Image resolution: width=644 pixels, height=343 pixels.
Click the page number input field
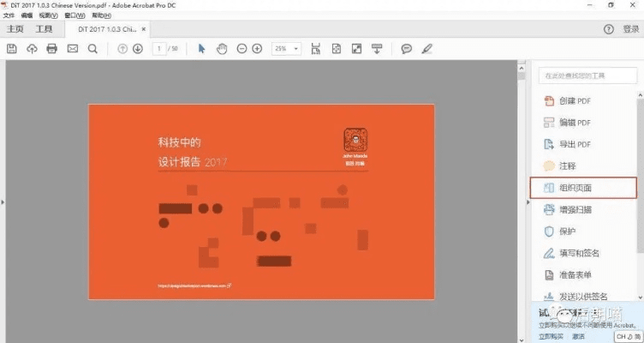pos(159,49)
